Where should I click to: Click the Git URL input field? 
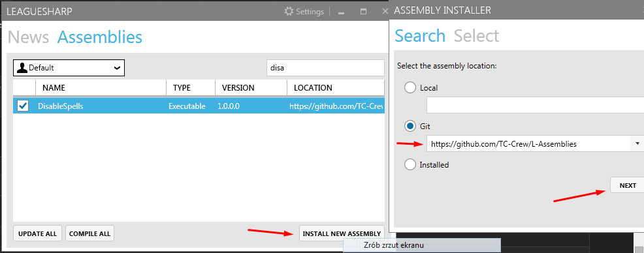pyautogui.click(x=529, y=144)
